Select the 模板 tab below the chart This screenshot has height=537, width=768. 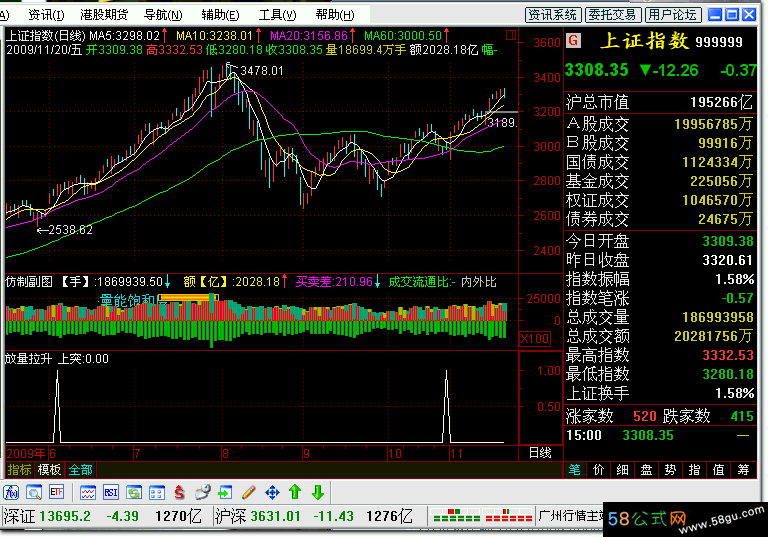pos(49,470)
